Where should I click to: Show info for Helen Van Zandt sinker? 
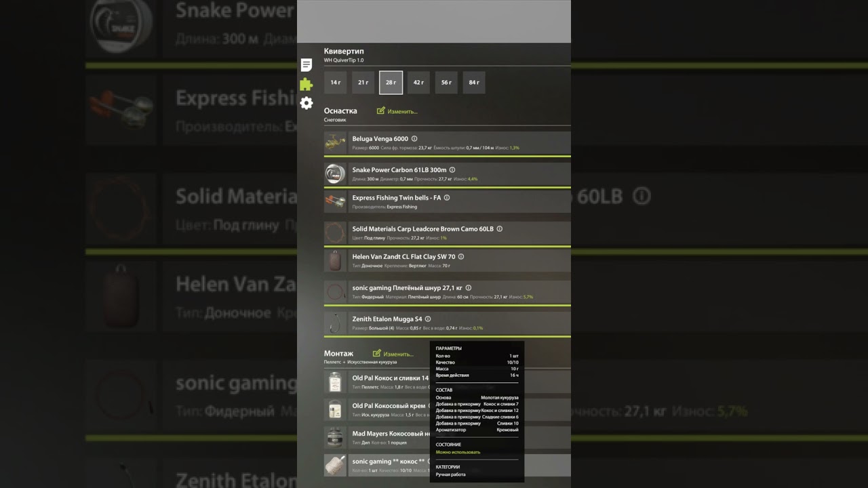[461, 257]
